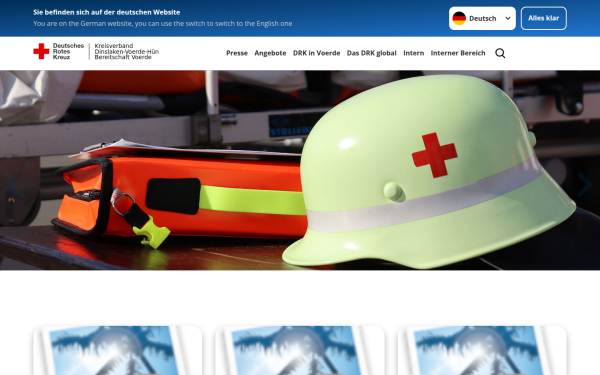Open the DRK in Voerde menu
This screenshot has width=600, height=375.
coord(316,53)
